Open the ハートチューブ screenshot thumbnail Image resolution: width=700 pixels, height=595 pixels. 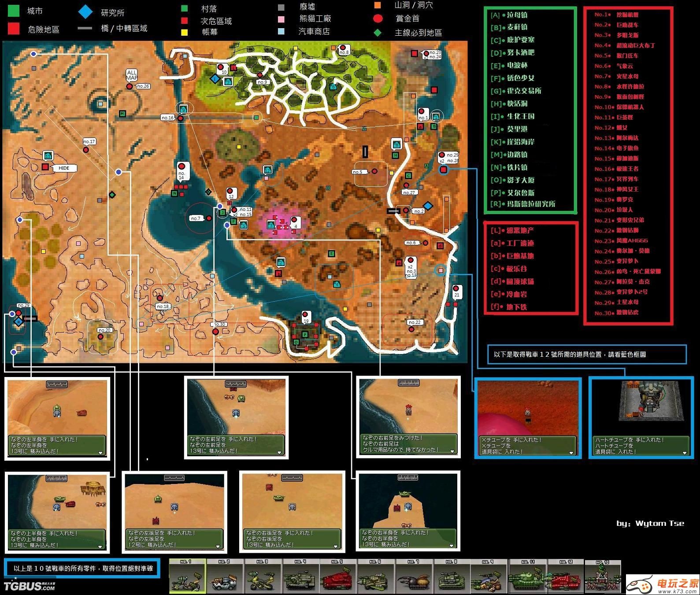641,418
